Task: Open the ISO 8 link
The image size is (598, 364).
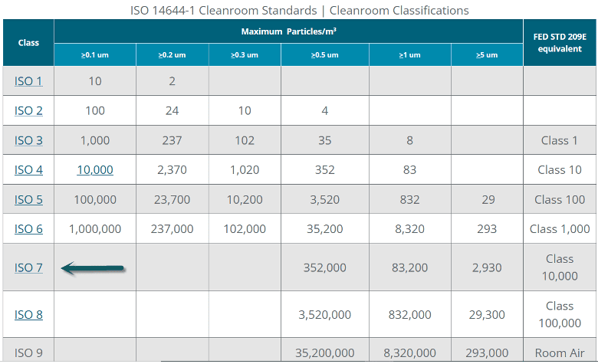Action: click(x=28, y=314)
